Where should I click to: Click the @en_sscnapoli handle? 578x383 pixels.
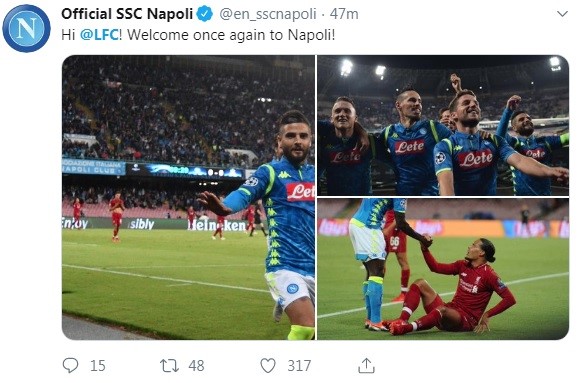[x=268, y=14]
